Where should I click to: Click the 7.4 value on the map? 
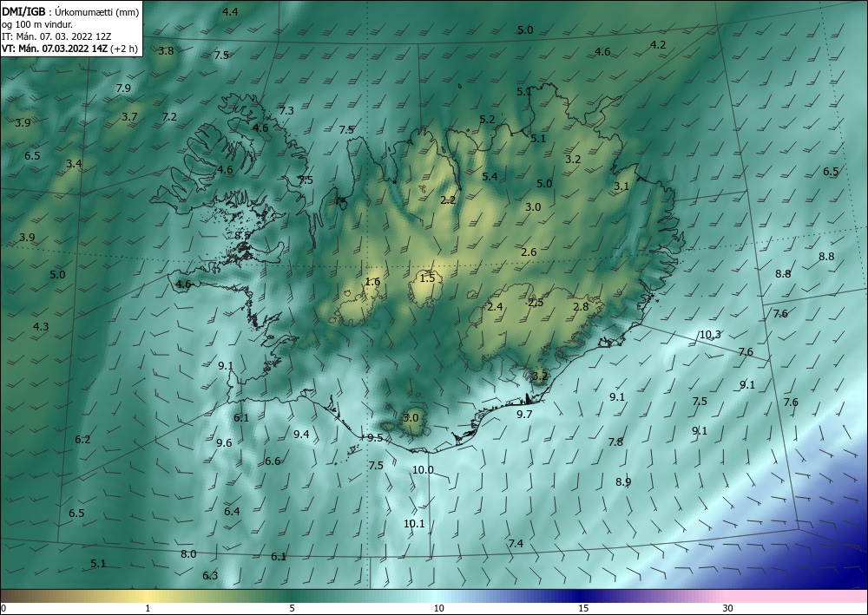(516, 544)
